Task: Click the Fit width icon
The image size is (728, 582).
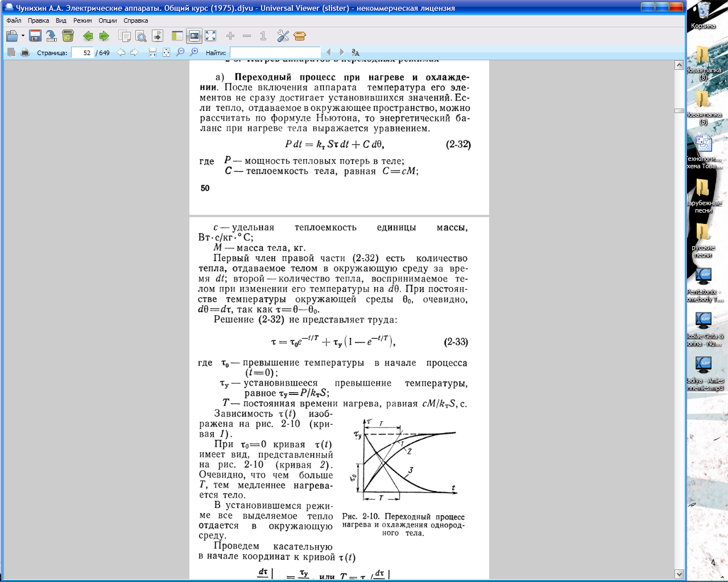Action: [x=152, y=52]
